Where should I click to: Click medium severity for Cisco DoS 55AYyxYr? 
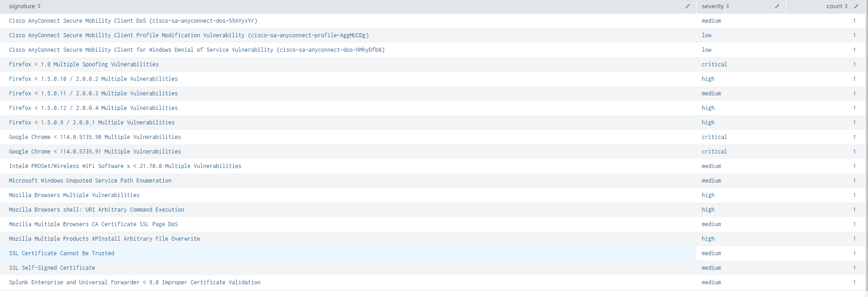tap(711, 21)
